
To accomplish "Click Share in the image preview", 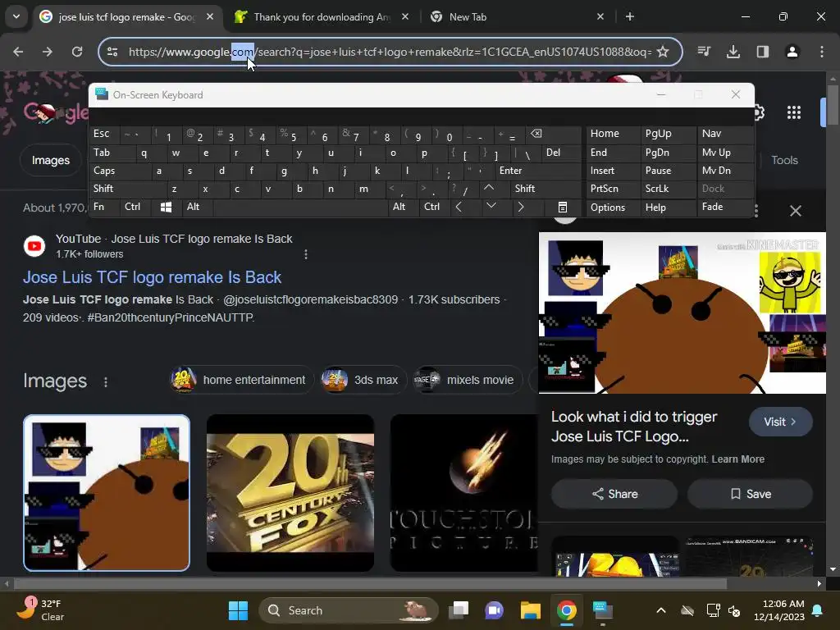I will coord(614,494).
